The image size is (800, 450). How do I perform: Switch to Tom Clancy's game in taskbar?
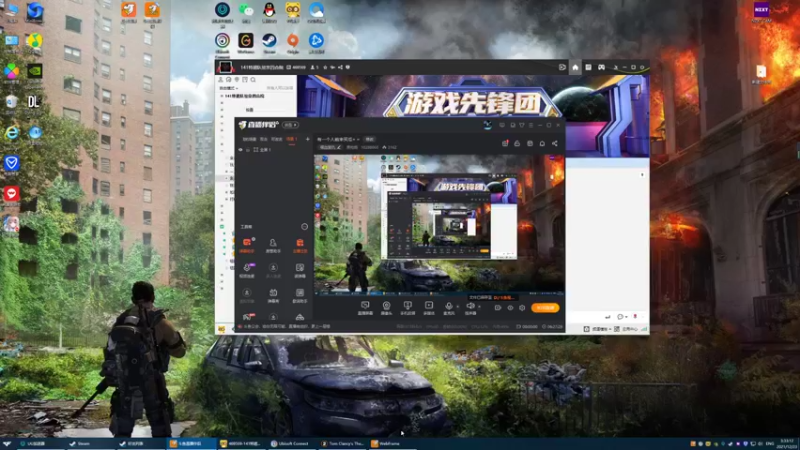(x=343, y=444)
